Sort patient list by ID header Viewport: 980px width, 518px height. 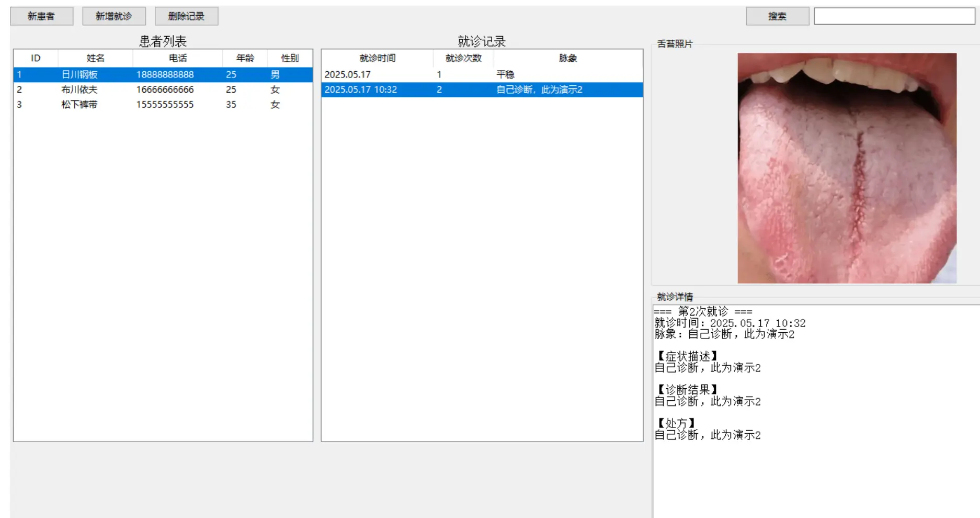tap(36, 58)
